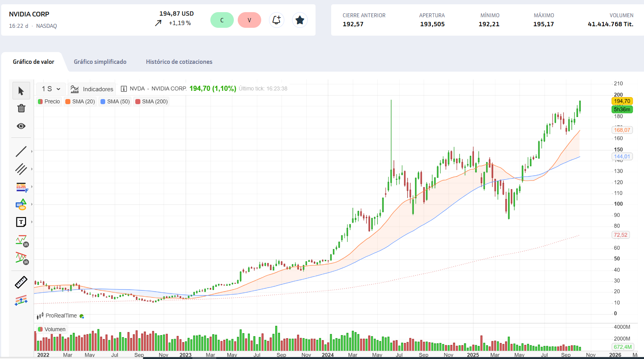Click the 2024 label on time axis

[328, 355]
